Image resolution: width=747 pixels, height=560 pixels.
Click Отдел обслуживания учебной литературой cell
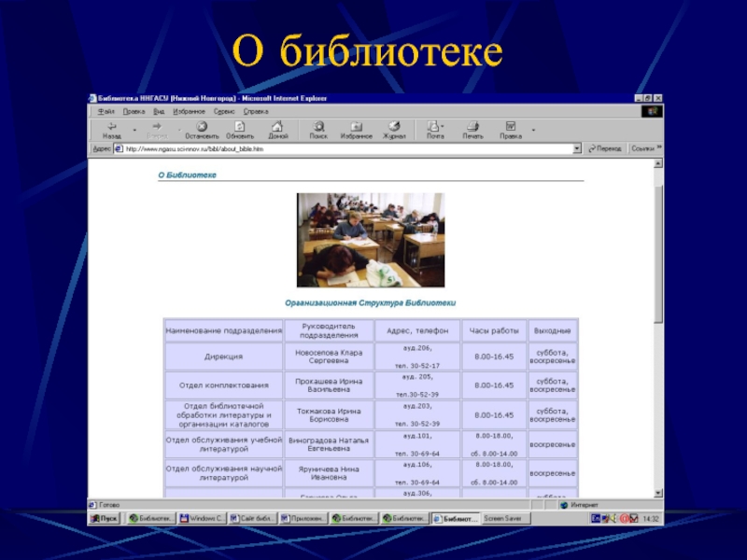tap(223, 444)
